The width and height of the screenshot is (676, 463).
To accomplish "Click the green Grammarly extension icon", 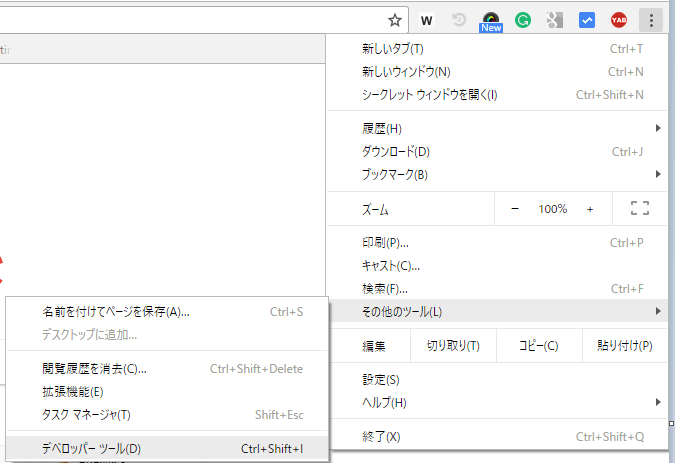I will pyautogui.click(x=522, y=19).
